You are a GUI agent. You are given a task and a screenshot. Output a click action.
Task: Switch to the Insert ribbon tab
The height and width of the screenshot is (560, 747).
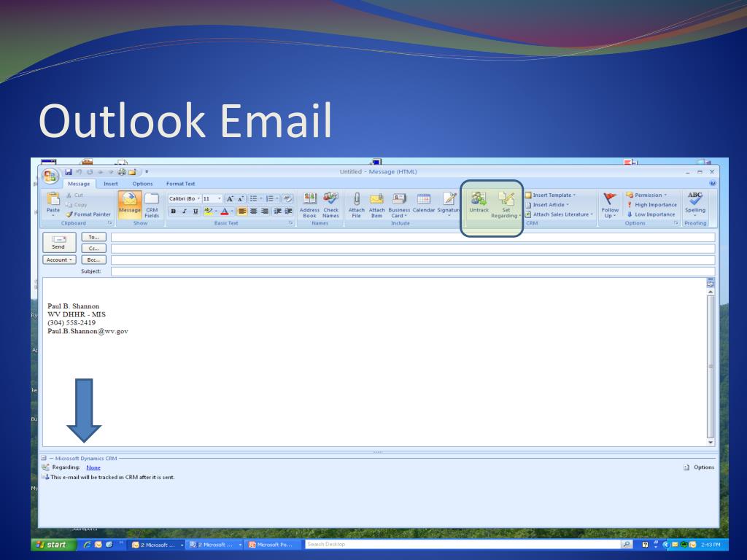point(111,184)
